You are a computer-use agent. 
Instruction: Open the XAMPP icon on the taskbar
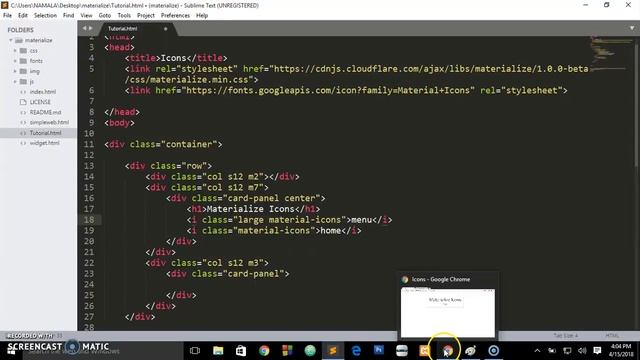(x=424, y=351)
